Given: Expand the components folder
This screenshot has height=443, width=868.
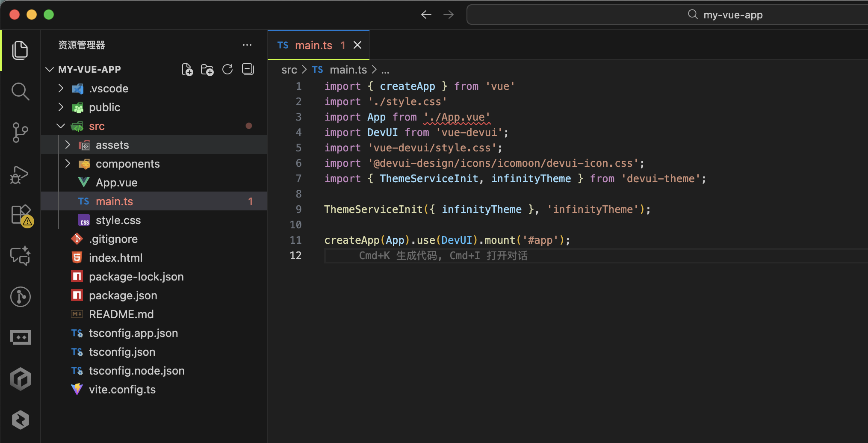Looking at the screenshot, I should point(68,163).
